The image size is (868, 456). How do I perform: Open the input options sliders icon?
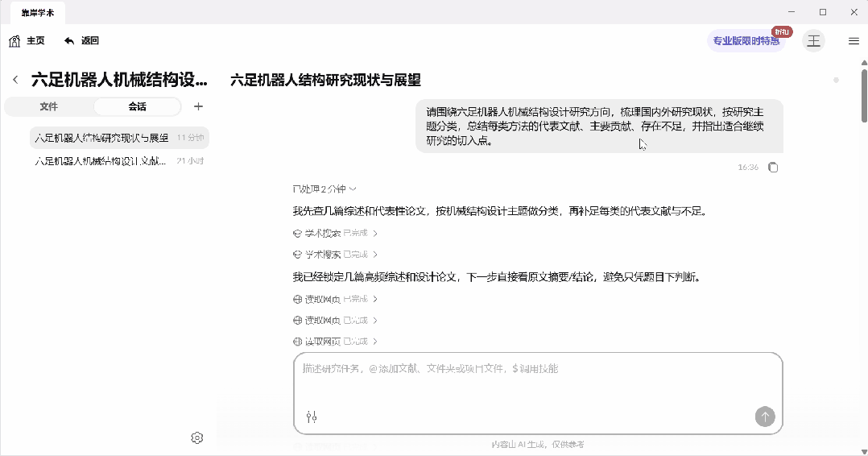[312, 417]
